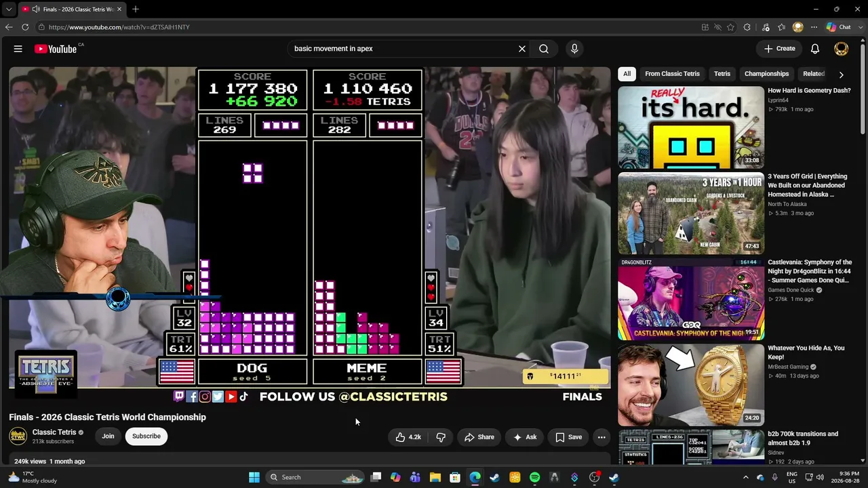Open the Classic Tetris channel avatar
Viewport: 868px width, 488px height.
click(18, 436)
